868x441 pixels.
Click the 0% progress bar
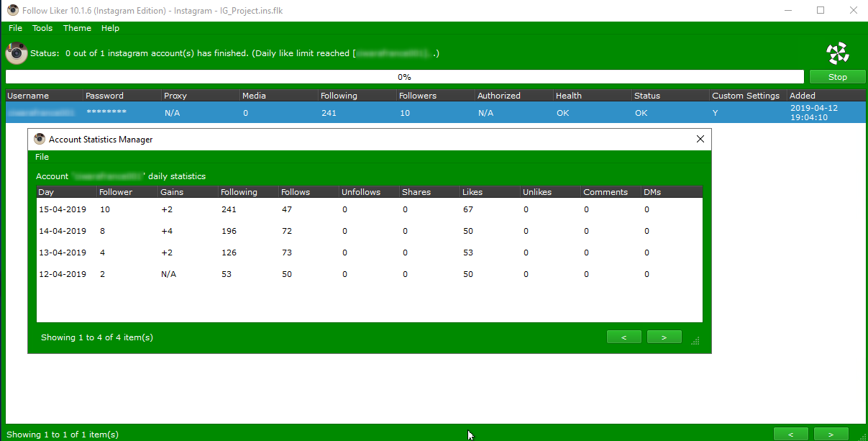(x=404, y=77)
